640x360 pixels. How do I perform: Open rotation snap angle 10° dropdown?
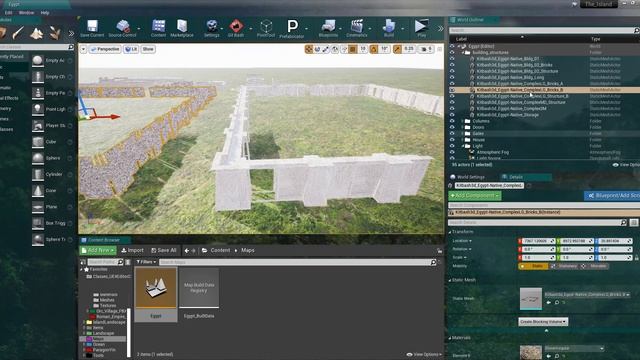click(x=384, y=49)
